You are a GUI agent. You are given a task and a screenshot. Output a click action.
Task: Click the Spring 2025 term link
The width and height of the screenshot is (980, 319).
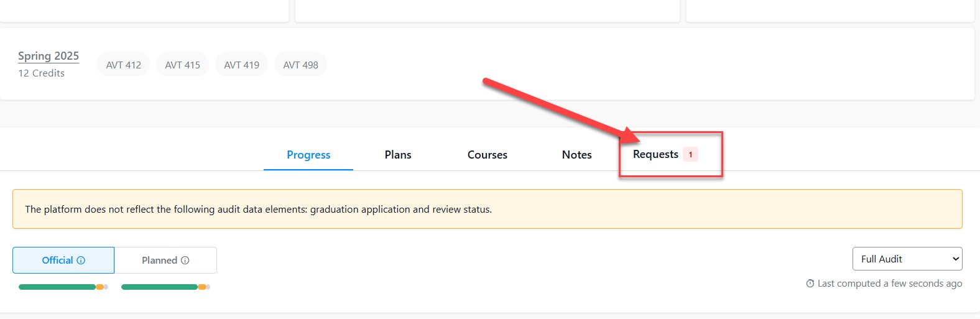click(x=49, y=56)
